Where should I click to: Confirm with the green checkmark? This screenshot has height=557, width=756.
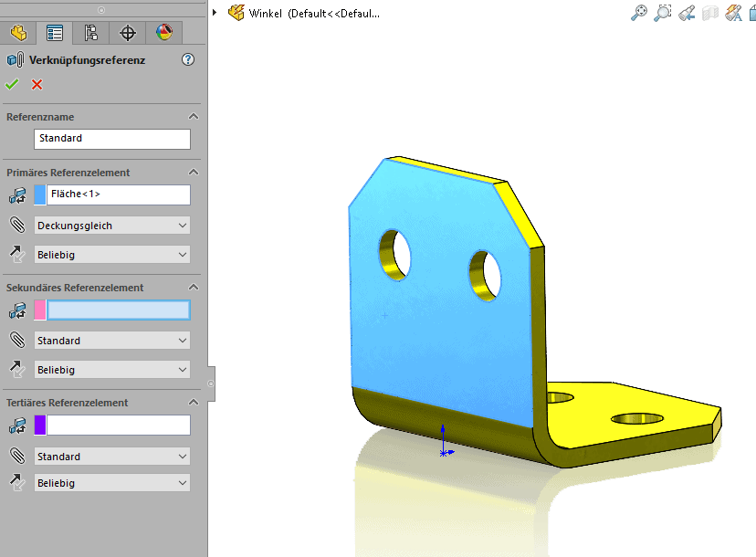(12, 84)
